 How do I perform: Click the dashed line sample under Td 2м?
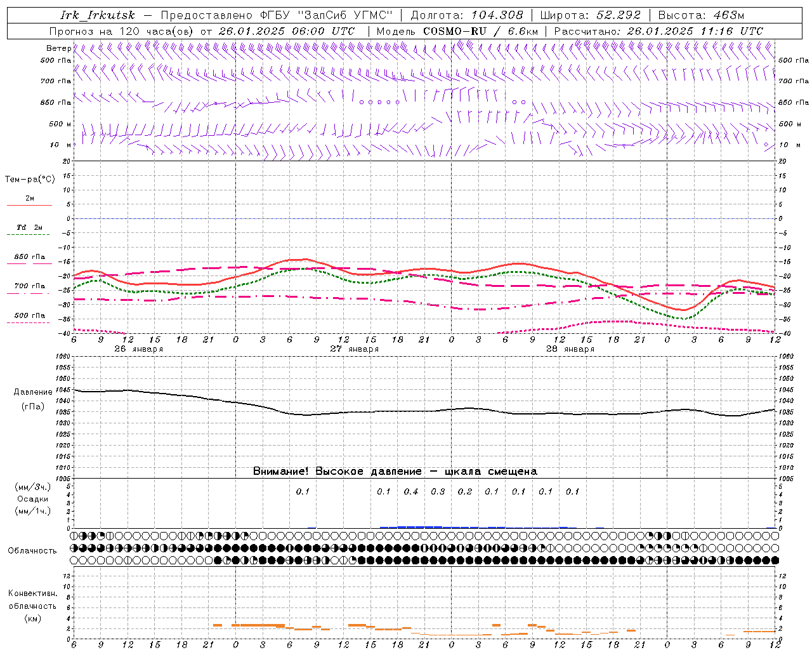pos(29,235)
